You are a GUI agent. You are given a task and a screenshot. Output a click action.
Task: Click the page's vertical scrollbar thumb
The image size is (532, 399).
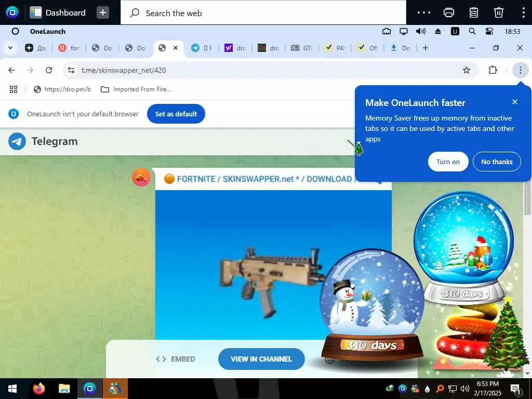pos(528,198)
